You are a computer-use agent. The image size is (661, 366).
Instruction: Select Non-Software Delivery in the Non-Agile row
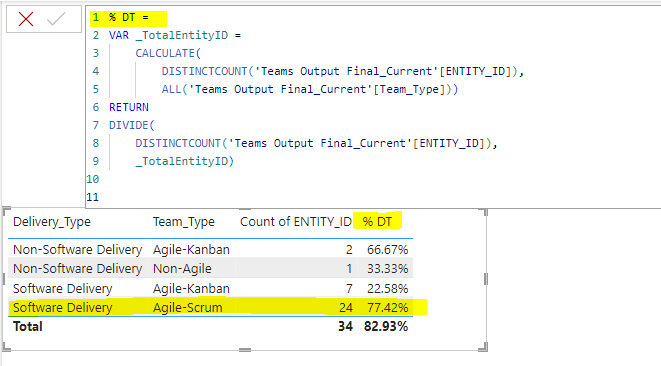click(x=78, y=269)
